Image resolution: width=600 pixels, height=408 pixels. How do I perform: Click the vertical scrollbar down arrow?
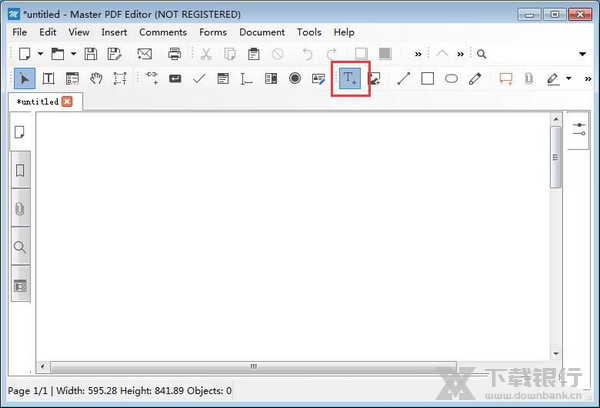556,354
